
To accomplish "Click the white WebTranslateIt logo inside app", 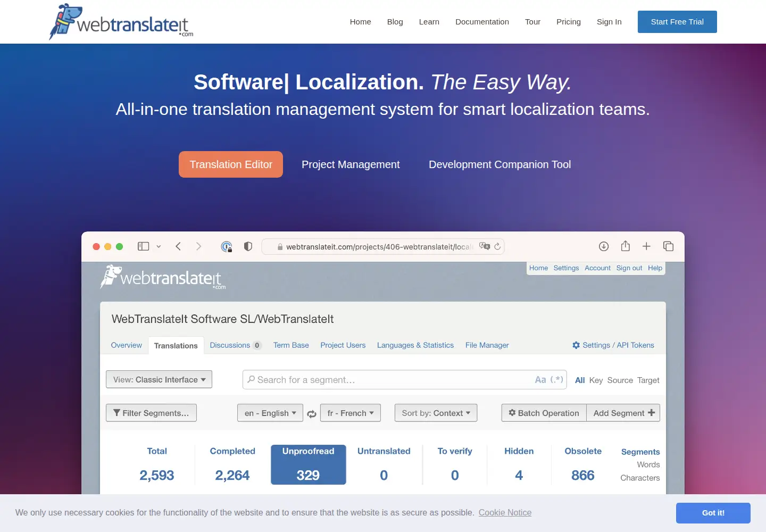I will pos(163,277).
